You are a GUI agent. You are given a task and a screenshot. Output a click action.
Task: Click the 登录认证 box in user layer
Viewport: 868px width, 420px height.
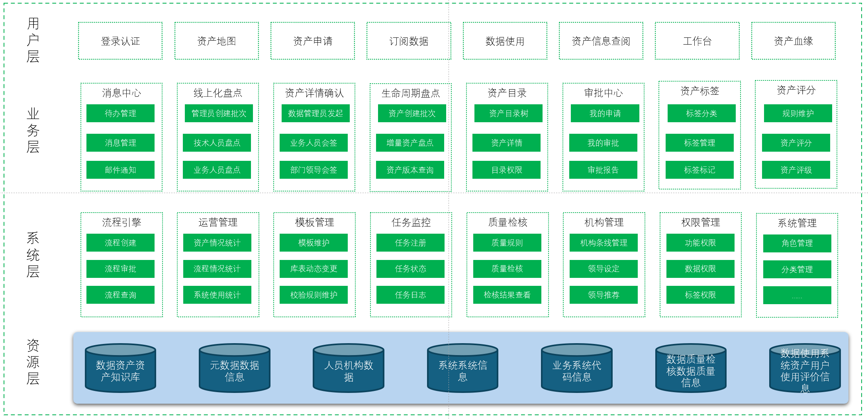click(x=120, y=41)
